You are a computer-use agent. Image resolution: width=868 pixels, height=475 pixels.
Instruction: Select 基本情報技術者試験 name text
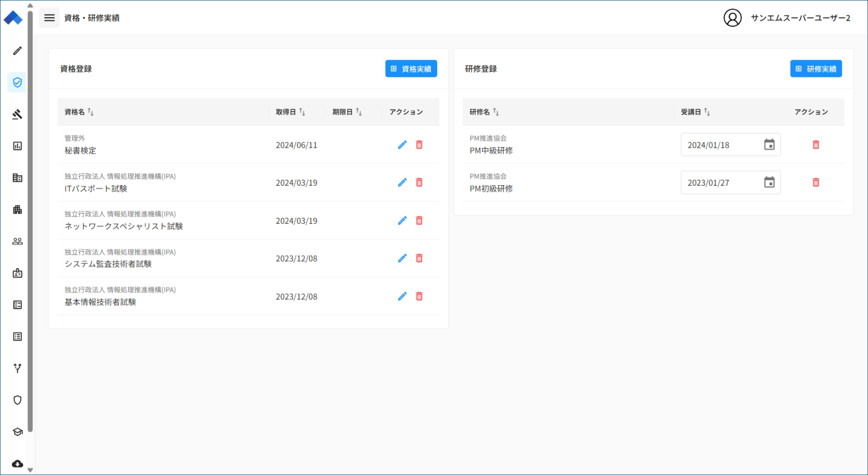[x=100, y=302]
